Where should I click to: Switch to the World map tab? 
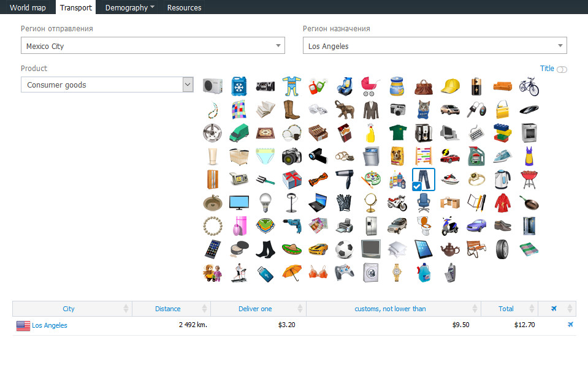pos(28,7)
